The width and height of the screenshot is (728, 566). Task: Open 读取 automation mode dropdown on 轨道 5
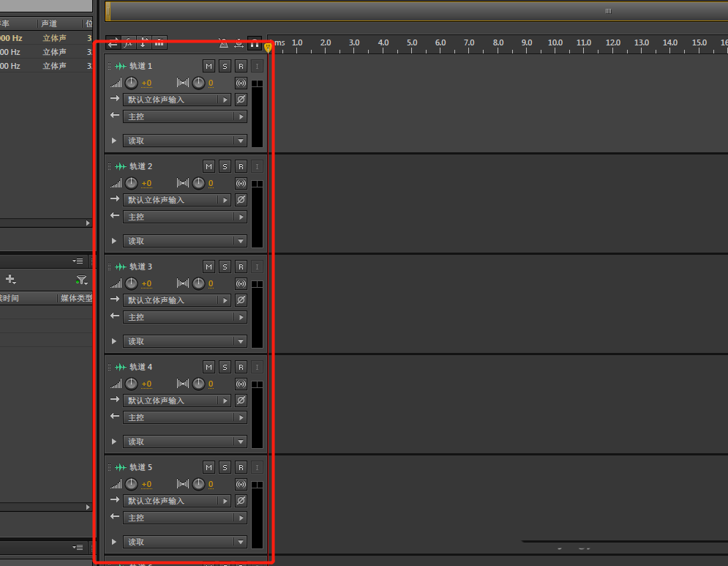point(240,542)
